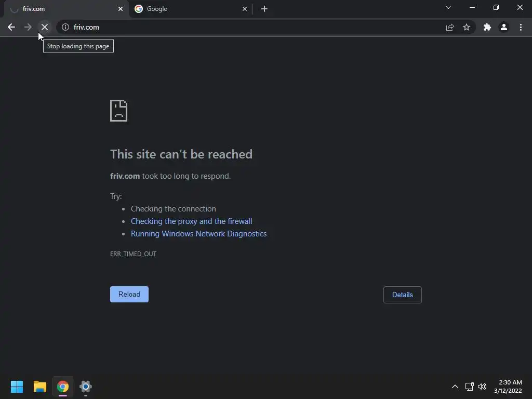Screen dimensions: 532x399
Task: Open Checking the proxy and the firewall
Action: click(191, 221)
